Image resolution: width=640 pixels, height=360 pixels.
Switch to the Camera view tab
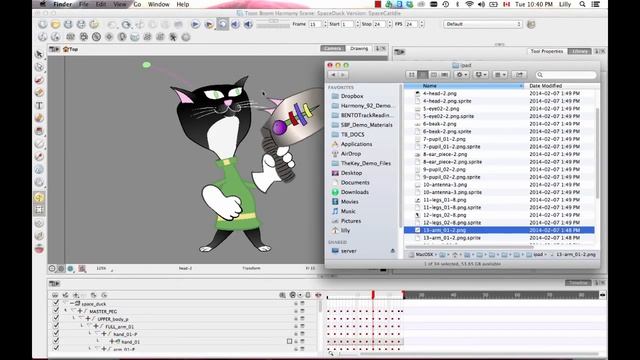pos(333,49)
